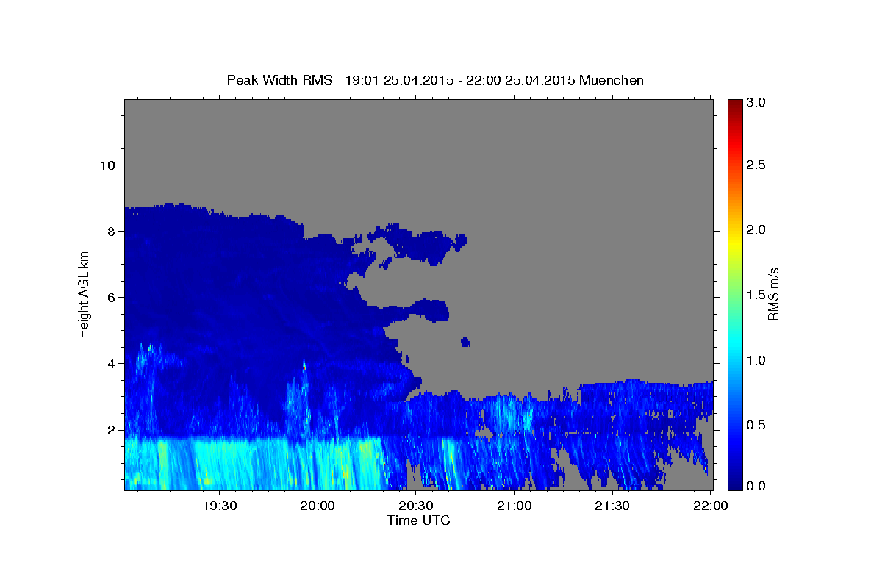Click the 'Muenchen' station name in title

[612, 80]
